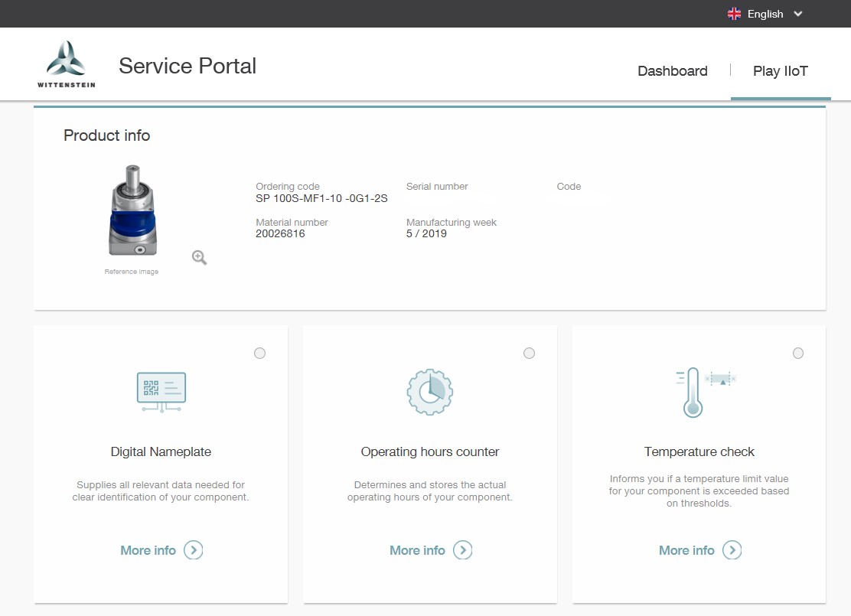Viewport: 851px width, 616px height.
Task: Click the arrow circle under Digital Nameplate
Action: coord(194,550)
